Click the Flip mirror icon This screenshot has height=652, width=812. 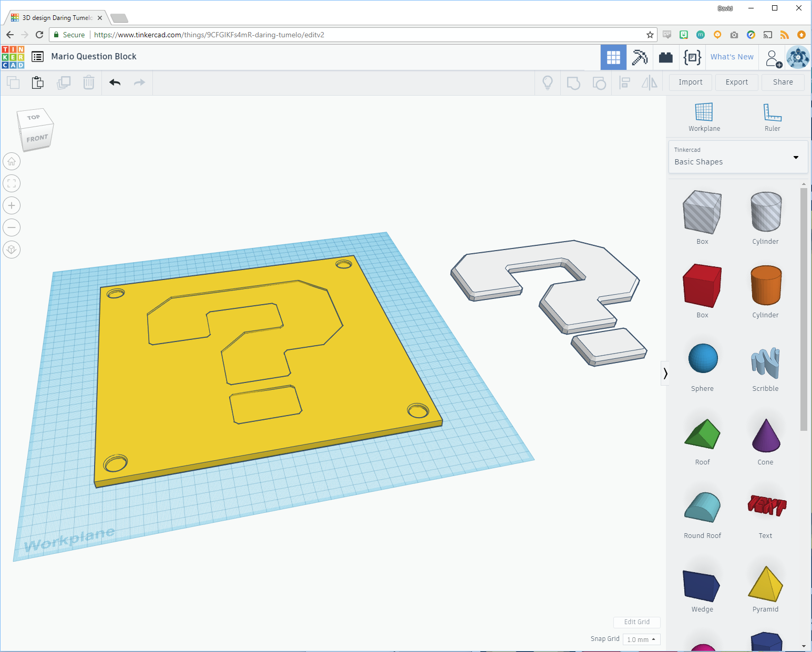pos(650,82)
